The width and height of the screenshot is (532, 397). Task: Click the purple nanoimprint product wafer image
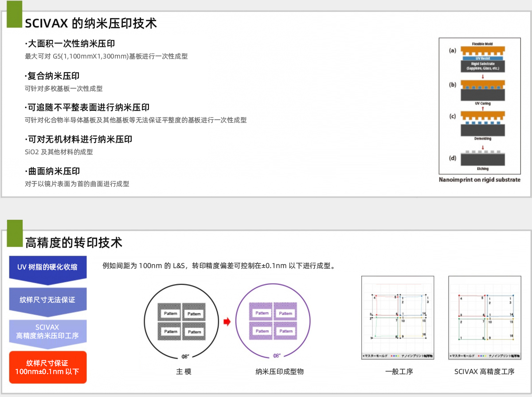(x=274, y=322)
